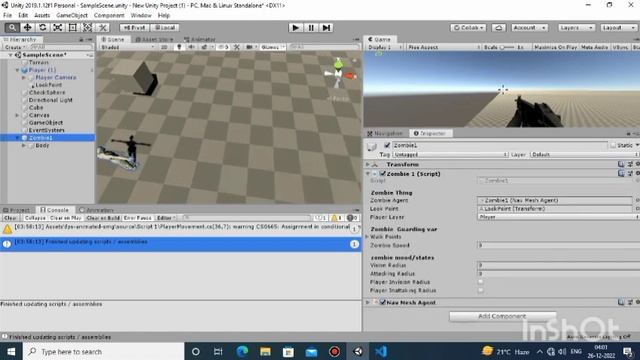The width and height of the screenshot is (640, 360).
Task: Select the Rotate tool
Action: pyautogui.click(x=42, y=27)
